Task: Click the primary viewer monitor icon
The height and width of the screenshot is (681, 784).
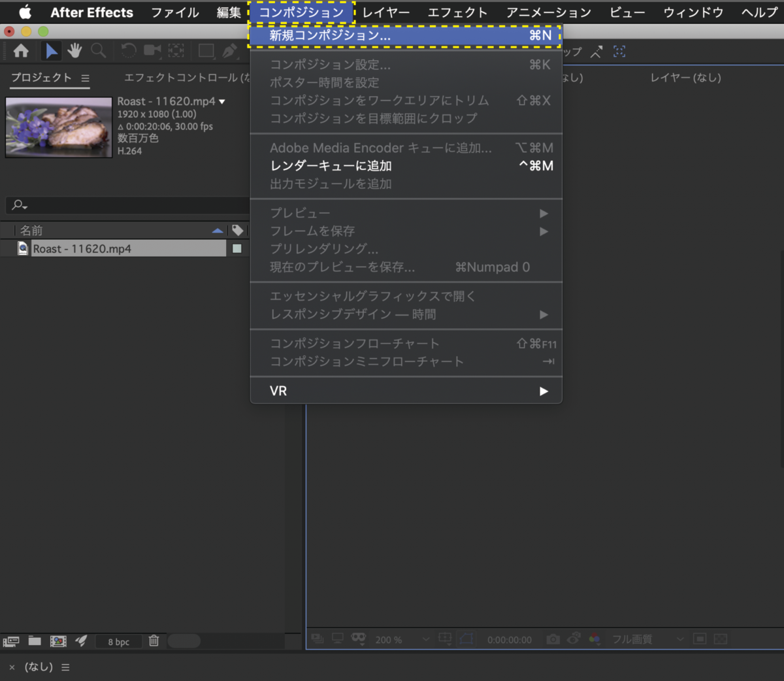Action: pos(337,639)
